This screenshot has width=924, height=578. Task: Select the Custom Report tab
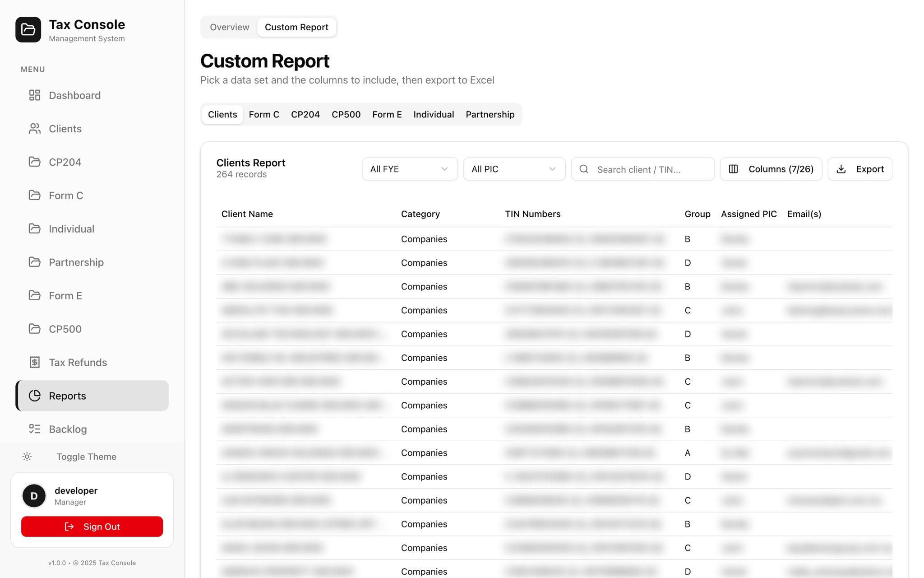pos(296,28)
